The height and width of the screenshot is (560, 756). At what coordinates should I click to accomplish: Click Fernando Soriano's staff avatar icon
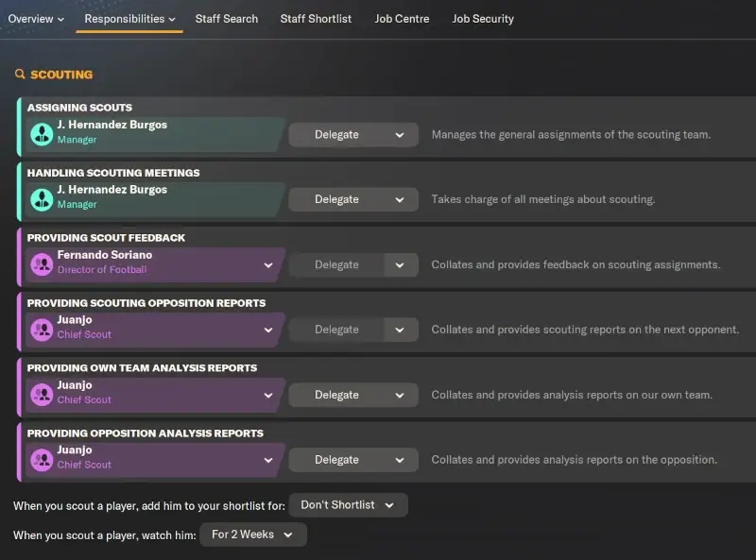click(x=42, y=264)
